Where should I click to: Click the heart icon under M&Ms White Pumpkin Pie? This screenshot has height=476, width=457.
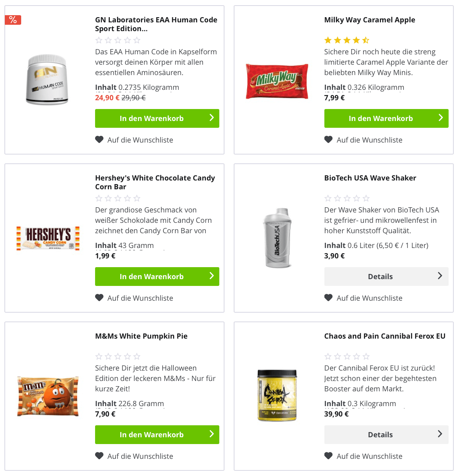point(99,456)
